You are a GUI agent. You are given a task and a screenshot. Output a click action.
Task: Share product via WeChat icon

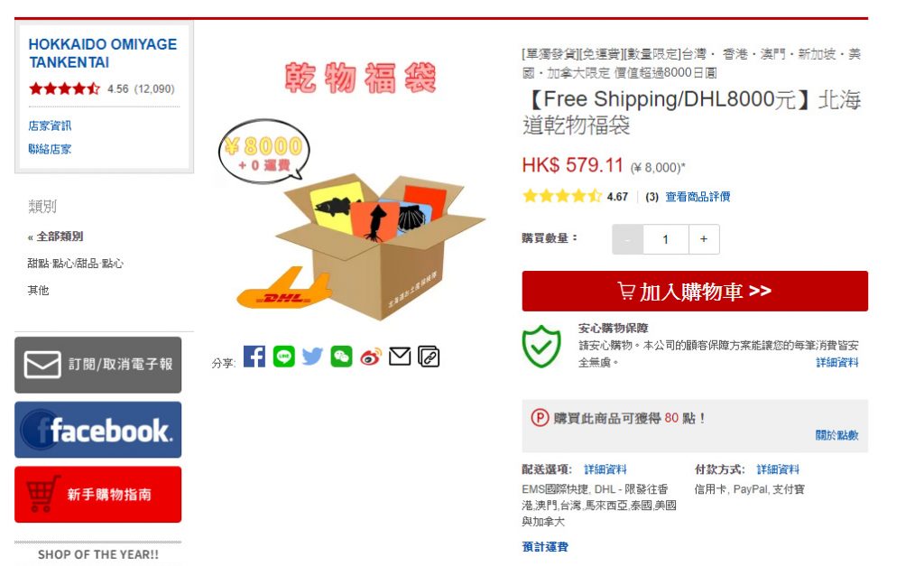pyautogui.click(x=341, y=357)
